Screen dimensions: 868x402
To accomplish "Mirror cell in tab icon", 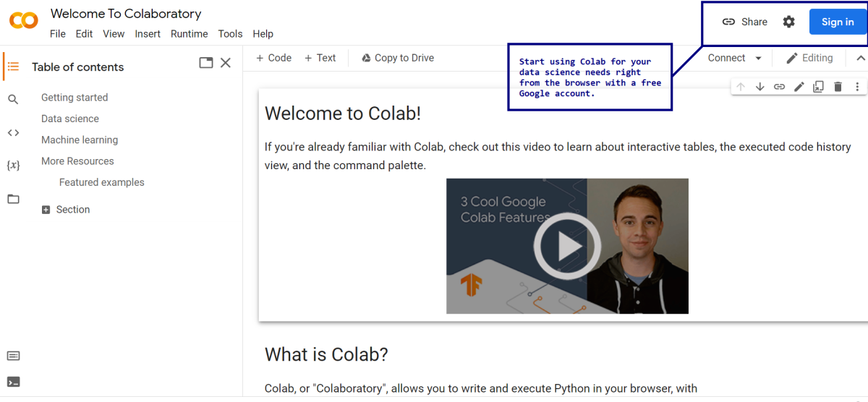I will (818, 87).
